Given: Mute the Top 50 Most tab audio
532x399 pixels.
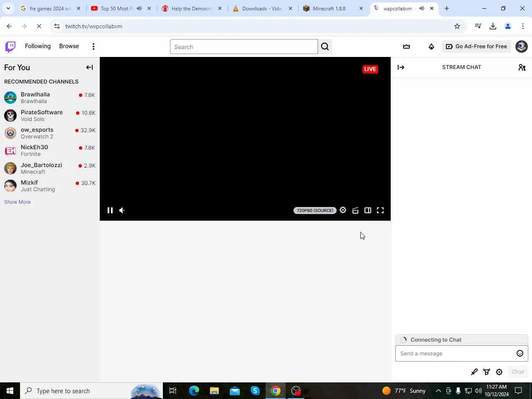Looking at the screenshot, I should tap(139, 8).
